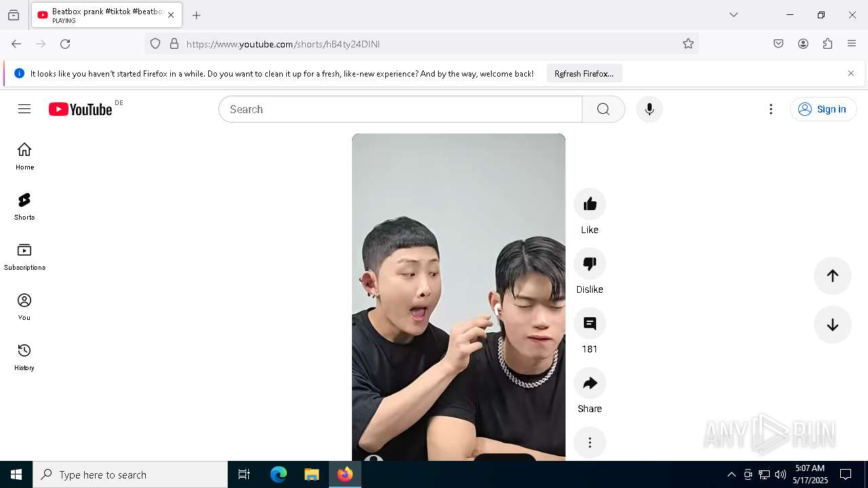Image resolution: width=868 pixels, height=488 pixels.
Task: Open History in the sidebar
Action: (x=24, y=357)
